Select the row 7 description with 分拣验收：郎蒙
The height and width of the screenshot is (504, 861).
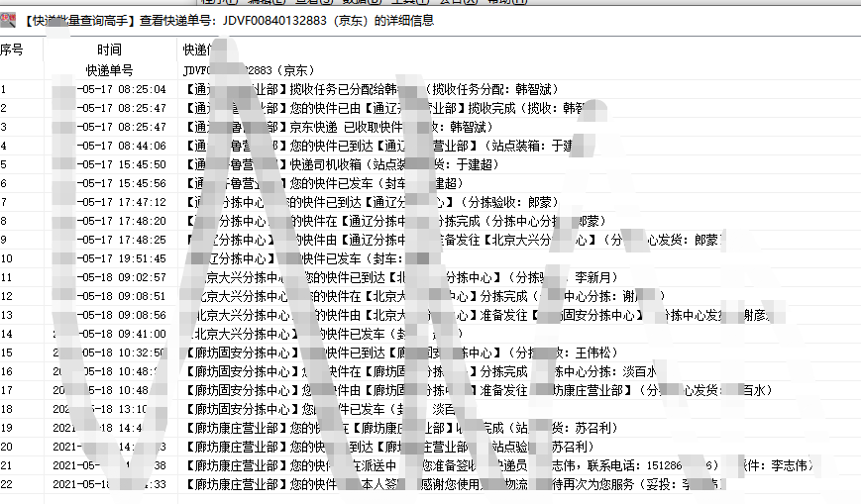click(x=373, y=202)
